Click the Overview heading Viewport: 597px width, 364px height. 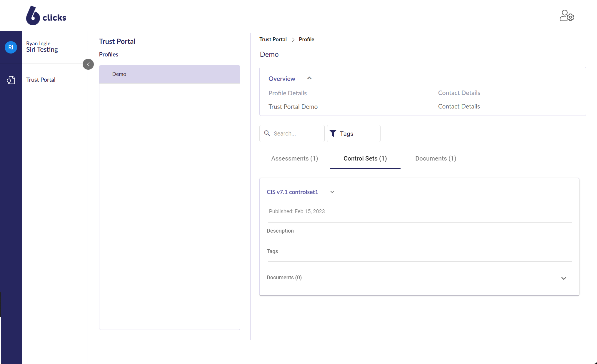pyautogui.click(x=282, y=79)
